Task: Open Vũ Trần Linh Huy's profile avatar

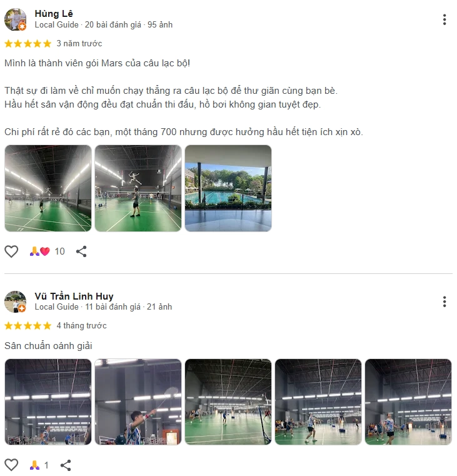Action: coord(15,301)
